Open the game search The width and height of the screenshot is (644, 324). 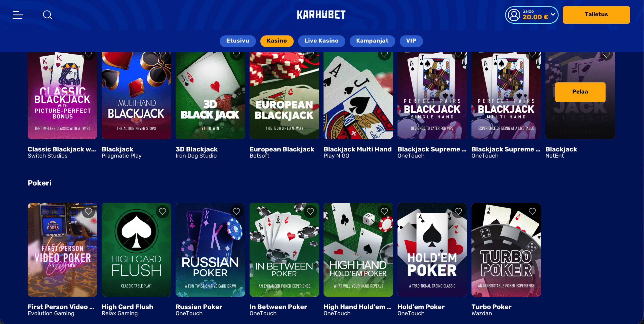48,15
